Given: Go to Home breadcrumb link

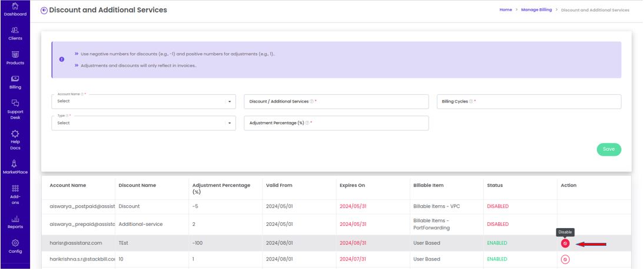Looking at the screenshot, I should [506, 10].
